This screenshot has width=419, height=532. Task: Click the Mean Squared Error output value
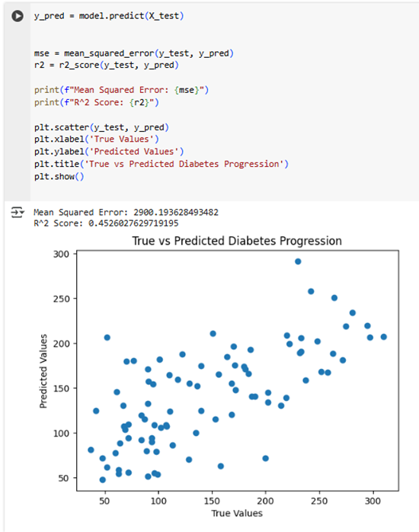tap(176, 213)
